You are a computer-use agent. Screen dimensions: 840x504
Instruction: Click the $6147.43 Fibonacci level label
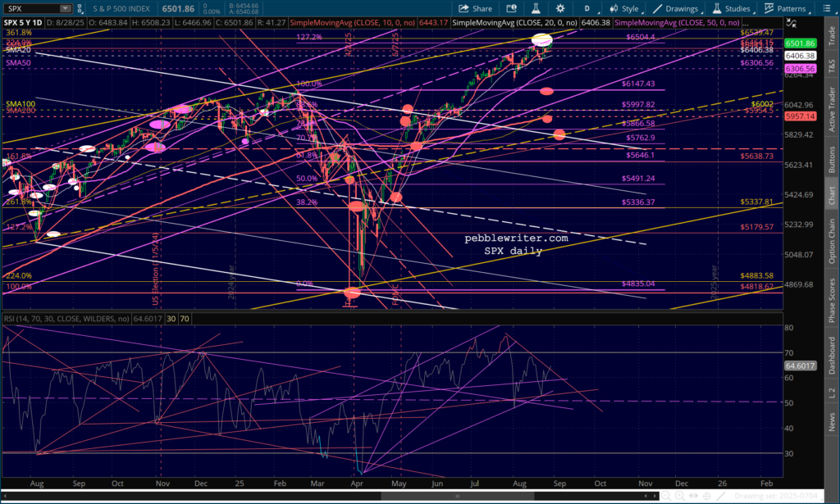pos(638,84)
